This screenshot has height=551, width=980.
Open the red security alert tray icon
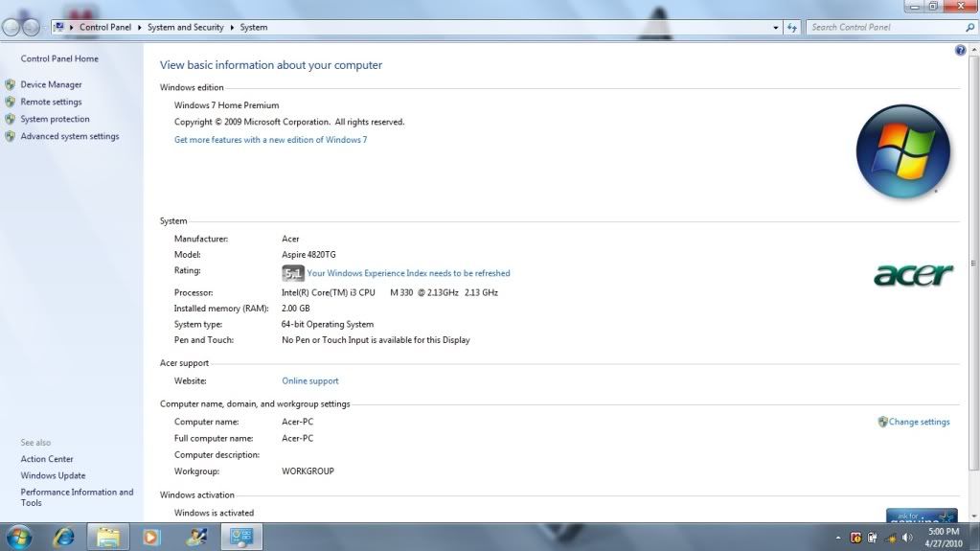[855, 538]
